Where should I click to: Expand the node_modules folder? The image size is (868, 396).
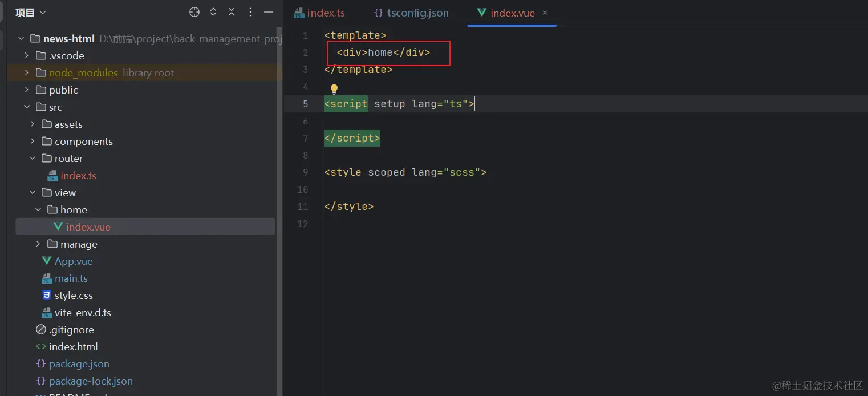click(27, 73)
